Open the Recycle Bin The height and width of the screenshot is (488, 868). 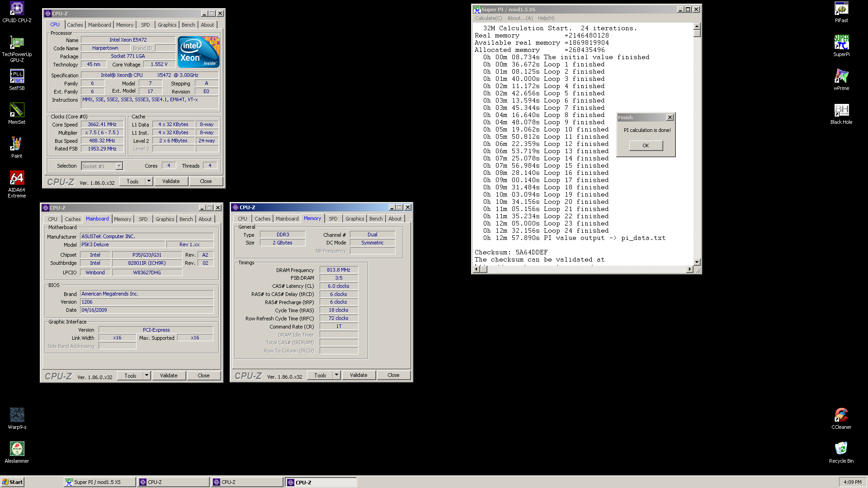(841, 453)
